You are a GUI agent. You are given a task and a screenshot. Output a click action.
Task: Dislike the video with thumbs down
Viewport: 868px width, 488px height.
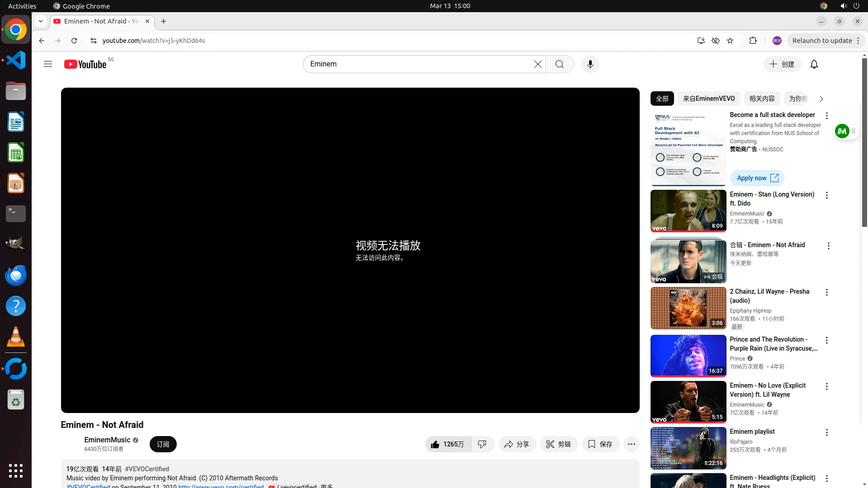click(x=482, y=444)
